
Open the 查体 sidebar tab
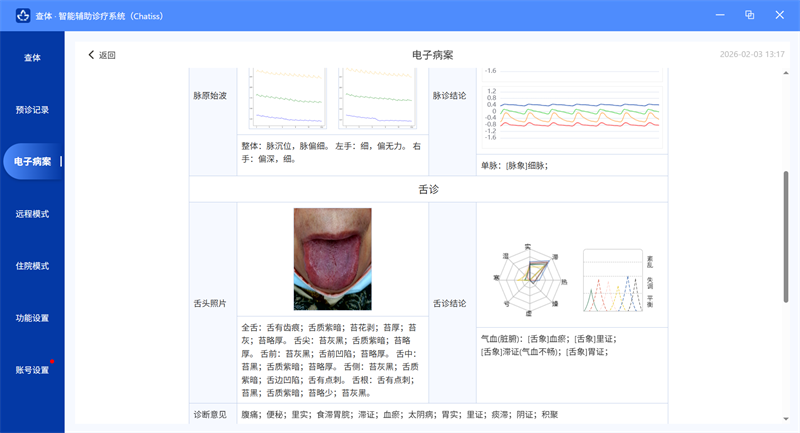[x=32, y=58]
